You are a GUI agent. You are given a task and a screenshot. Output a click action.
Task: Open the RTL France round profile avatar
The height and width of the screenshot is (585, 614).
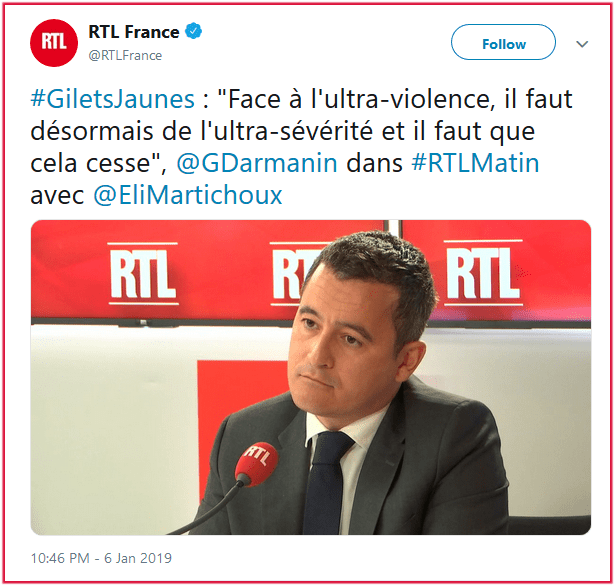tap(54, 43)
